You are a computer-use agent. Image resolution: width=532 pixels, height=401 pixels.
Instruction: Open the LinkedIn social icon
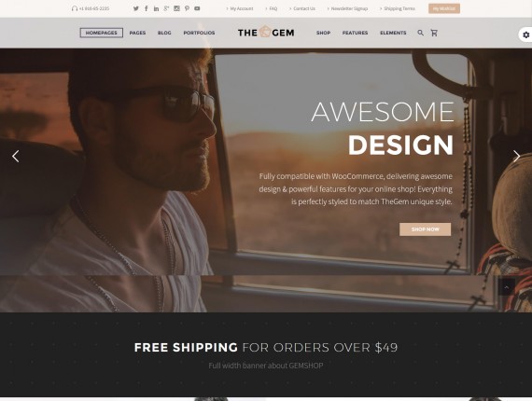(156, 8)
